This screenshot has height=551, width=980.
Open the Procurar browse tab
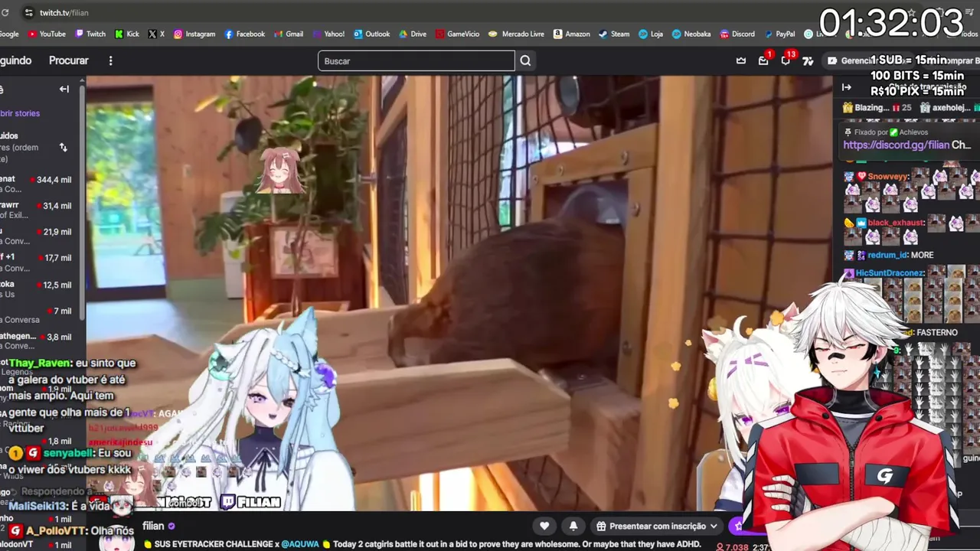tap(69, 60)
